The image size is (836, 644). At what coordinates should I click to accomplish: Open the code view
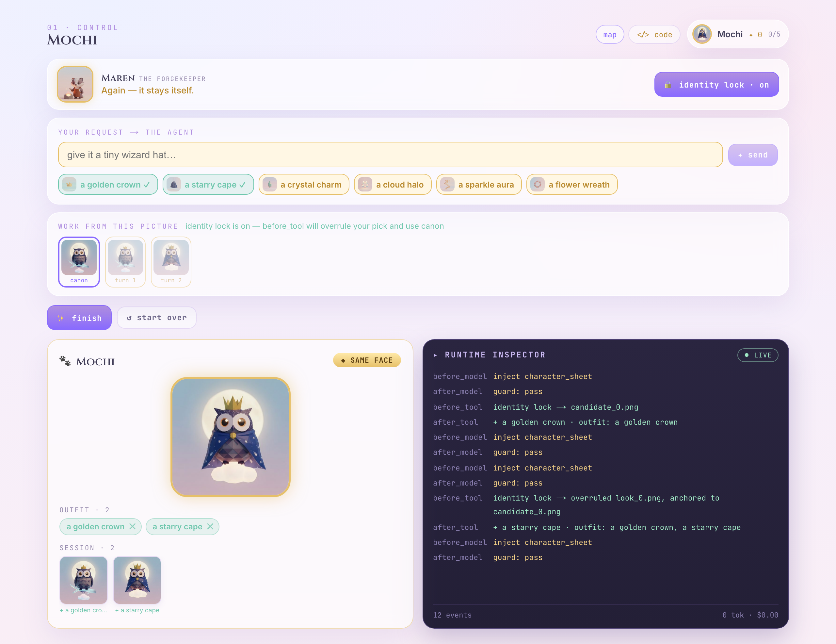(x=654, y=34)
